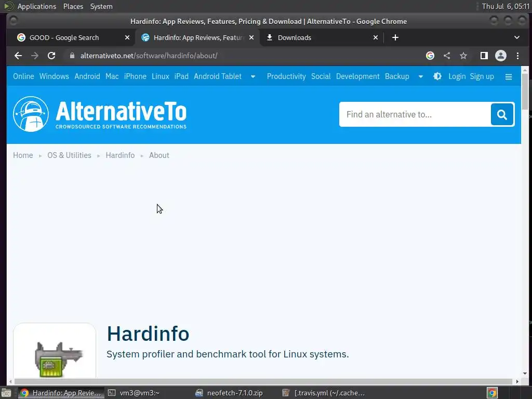Click the About breadcrumb

pyautogui.click(x=159, y=155)
